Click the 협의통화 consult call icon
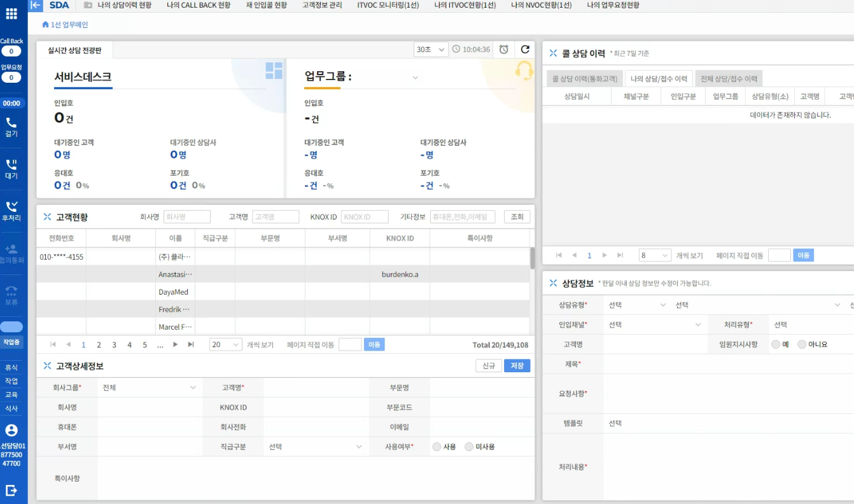The image size is (854, 504). [11, 249]
